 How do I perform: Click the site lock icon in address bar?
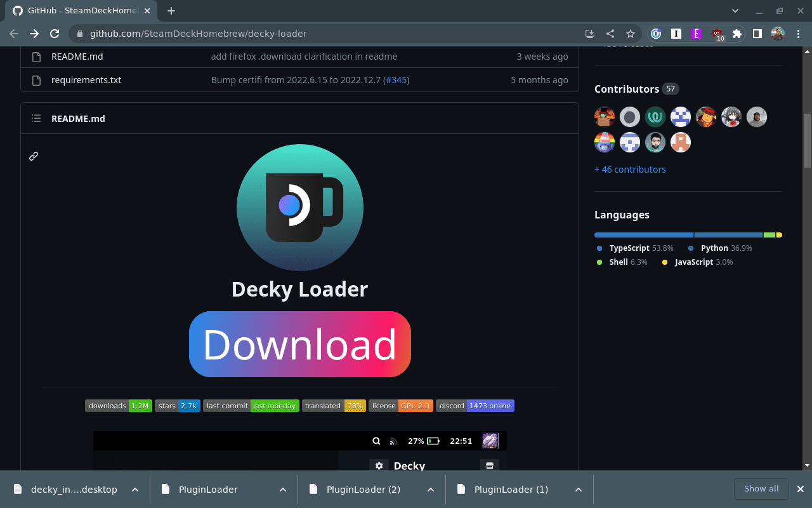(x=80, y=34)
